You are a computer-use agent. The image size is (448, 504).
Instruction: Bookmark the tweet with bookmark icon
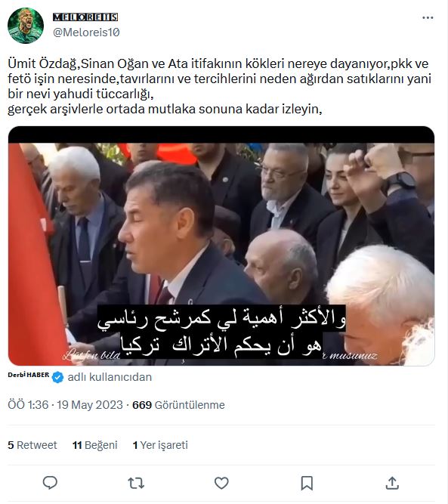pyautogui.click(x=307, y=483)
